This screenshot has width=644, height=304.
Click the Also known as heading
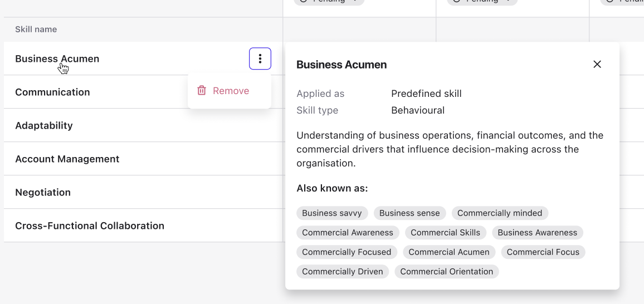(332, 188)
